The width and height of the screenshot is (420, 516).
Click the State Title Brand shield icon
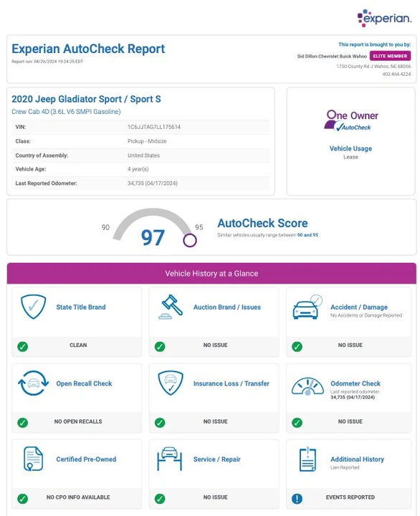pyautogui.click(x=33, y=307)
